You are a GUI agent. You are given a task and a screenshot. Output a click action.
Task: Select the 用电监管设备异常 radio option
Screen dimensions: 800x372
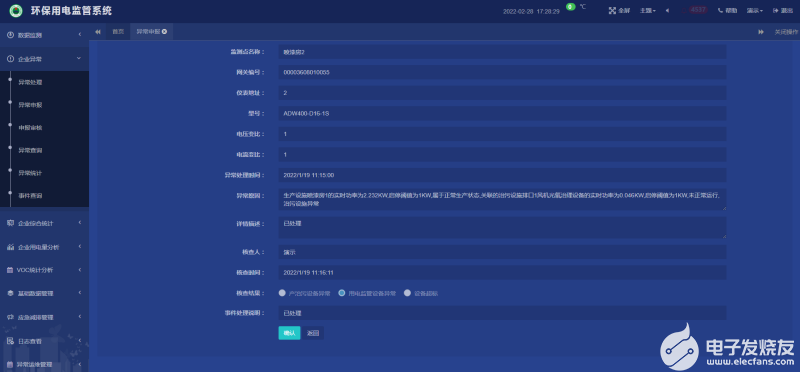click(x=341, y=293)
